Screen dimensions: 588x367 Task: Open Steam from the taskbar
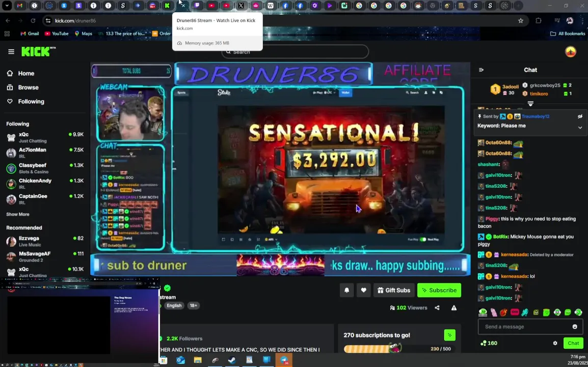(232, 360)
